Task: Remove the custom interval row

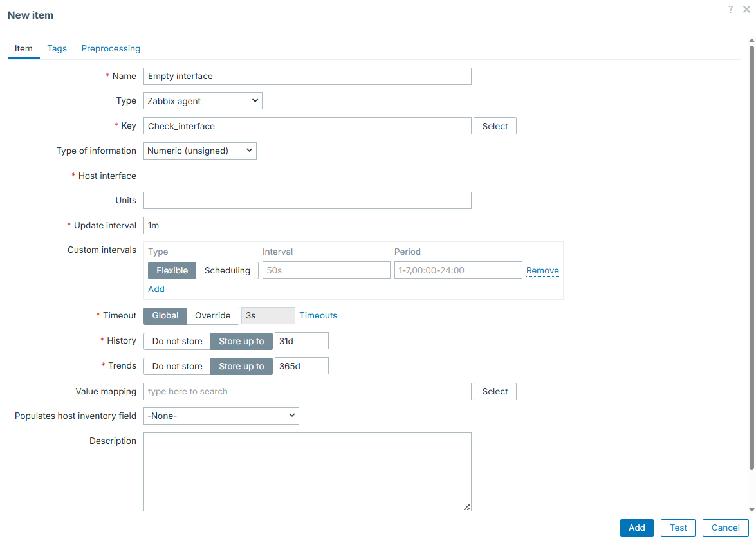Action: pos(542,270)
